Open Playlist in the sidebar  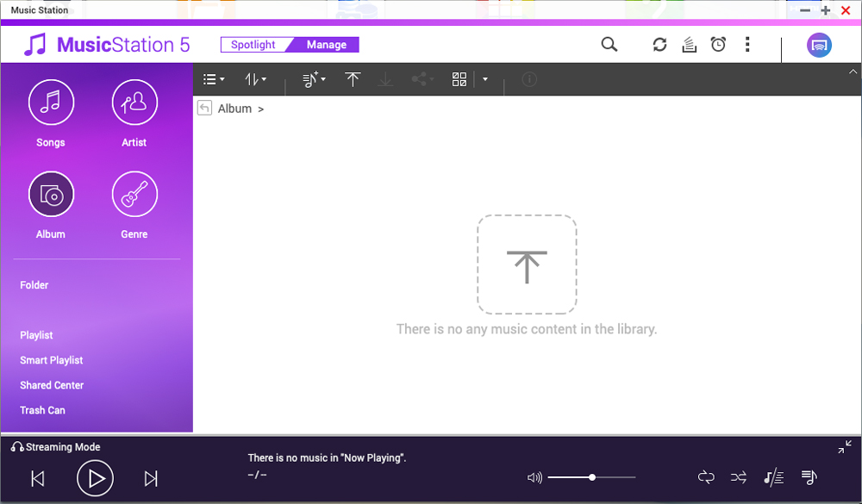pyautogui.click(x=36, y=335)
